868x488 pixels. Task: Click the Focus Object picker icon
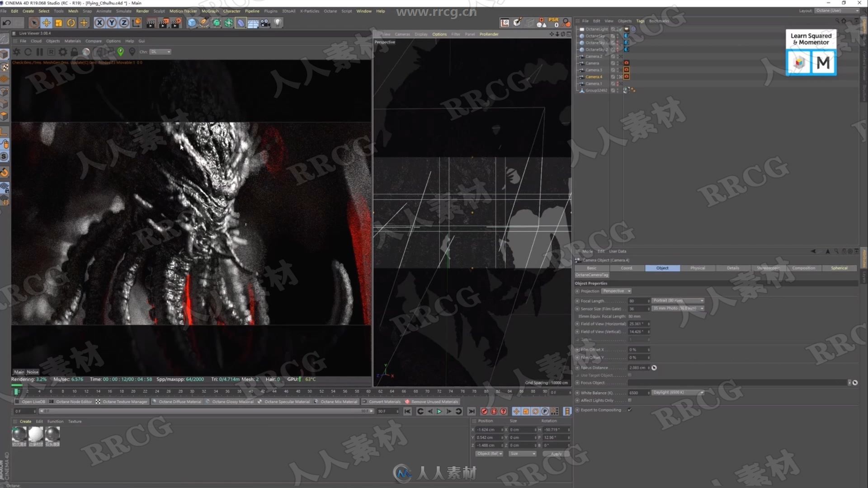pyautogui.click(x=855, y=383)
